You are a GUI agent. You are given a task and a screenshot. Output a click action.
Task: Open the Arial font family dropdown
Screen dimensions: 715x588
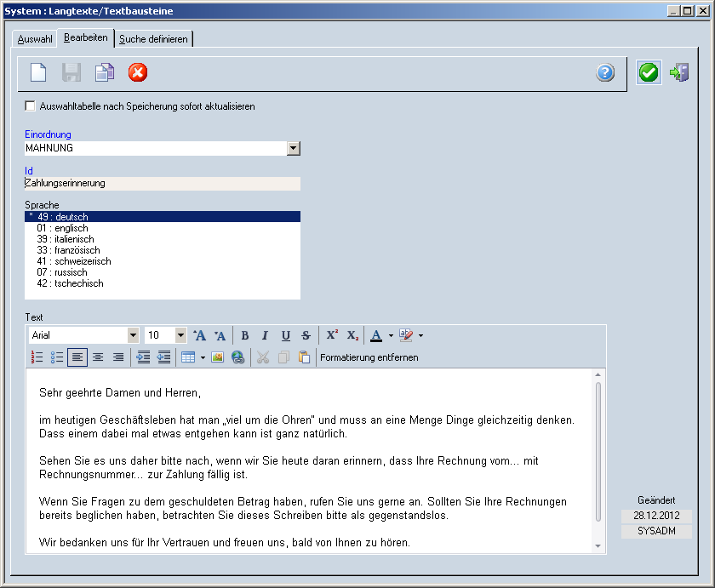click(x=133, y=335)
